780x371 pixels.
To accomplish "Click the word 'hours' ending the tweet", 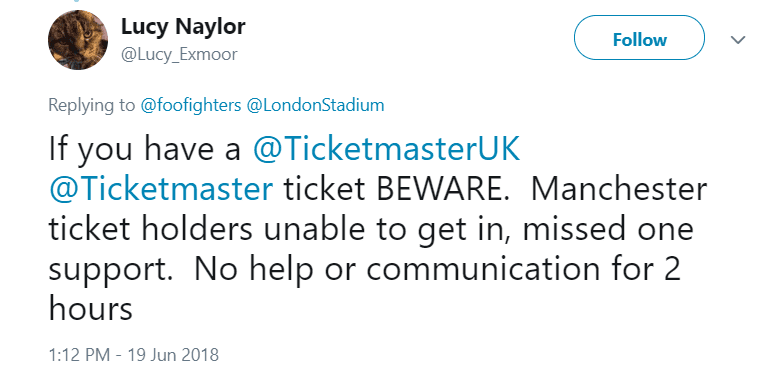I will (x=91, y=308).
